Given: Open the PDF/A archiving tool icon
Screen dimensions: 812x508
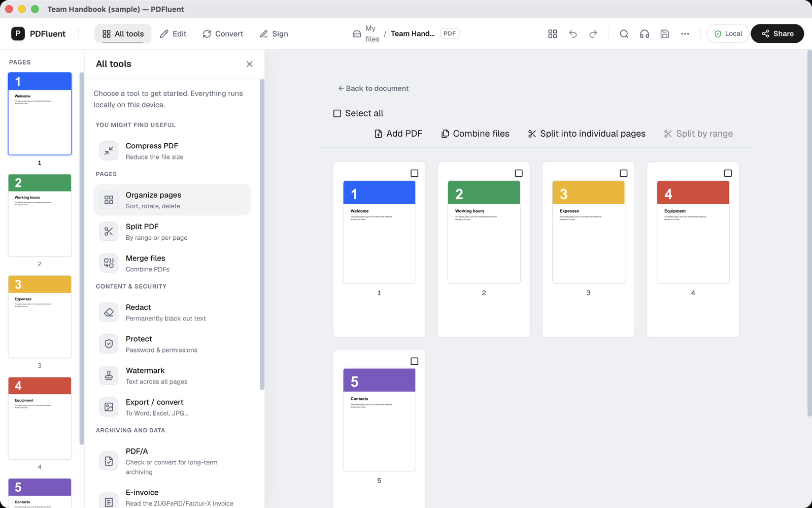Looking at the screenshot, I should (109, 461).
